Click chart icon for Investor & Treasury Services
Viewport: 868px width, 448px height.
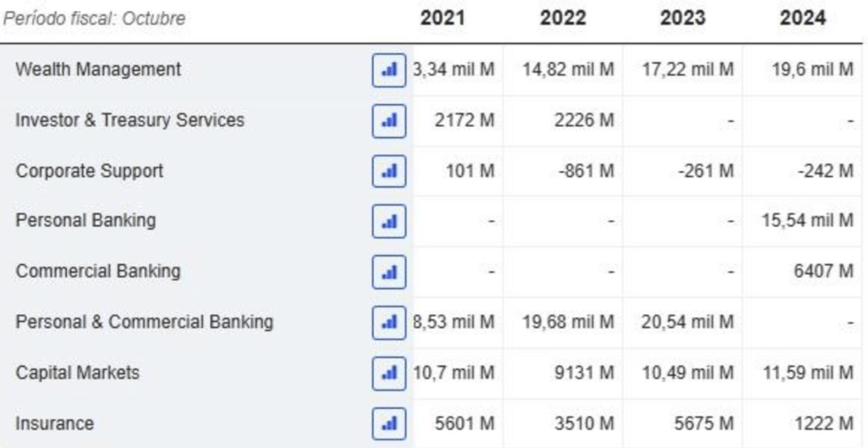pos(390,120)
